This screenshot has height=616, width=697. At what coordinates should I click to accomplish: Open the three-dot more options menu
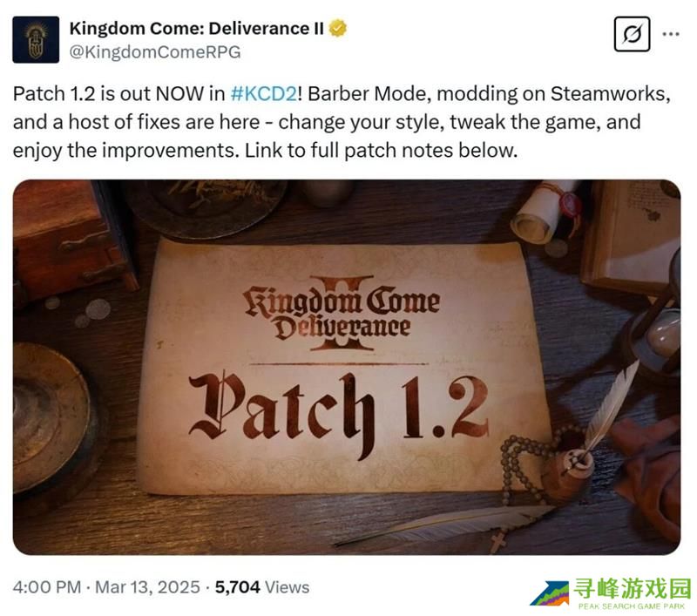(671, 34)
